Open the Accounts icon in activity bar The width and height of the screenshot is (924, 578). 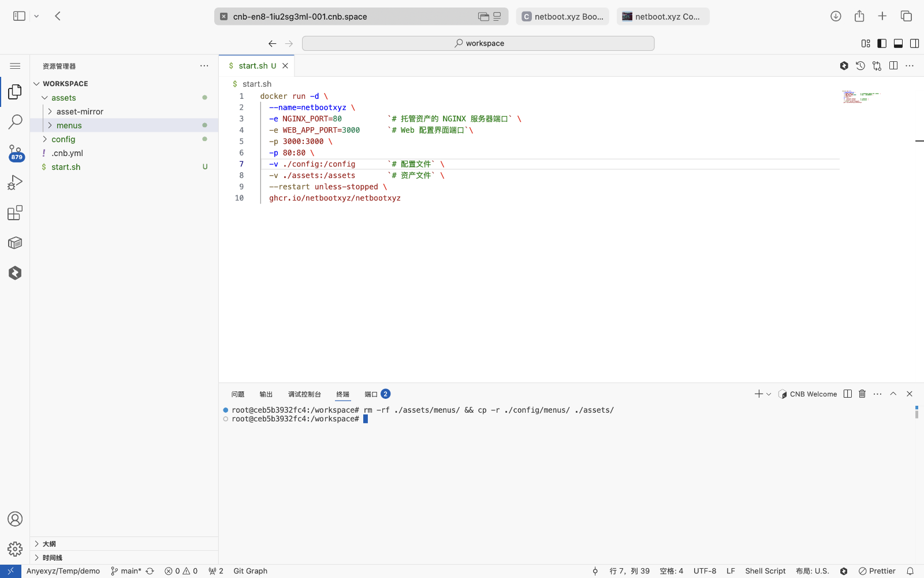15,519
